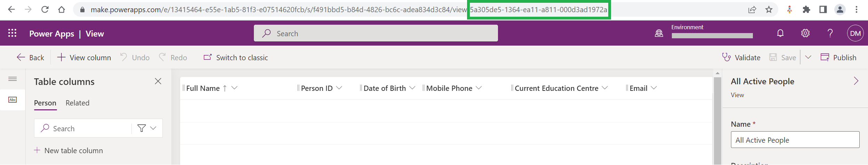Expand the Full Name column dropdown
The image size is (868, 165).
click(x=234, y=88)
